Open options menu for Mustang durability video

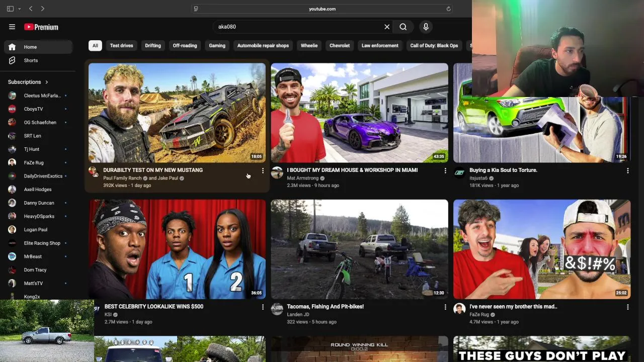[x=263, y=171]
